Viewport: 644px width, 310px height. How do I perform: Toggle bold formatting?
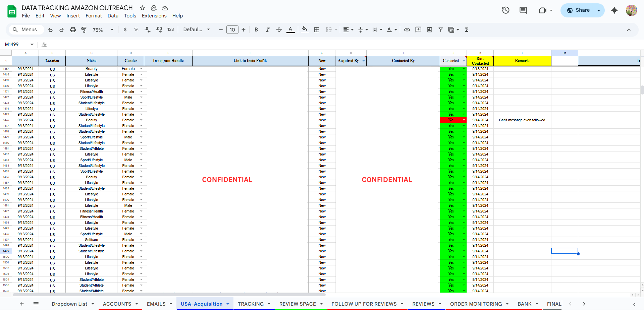[x=256, y=30]
